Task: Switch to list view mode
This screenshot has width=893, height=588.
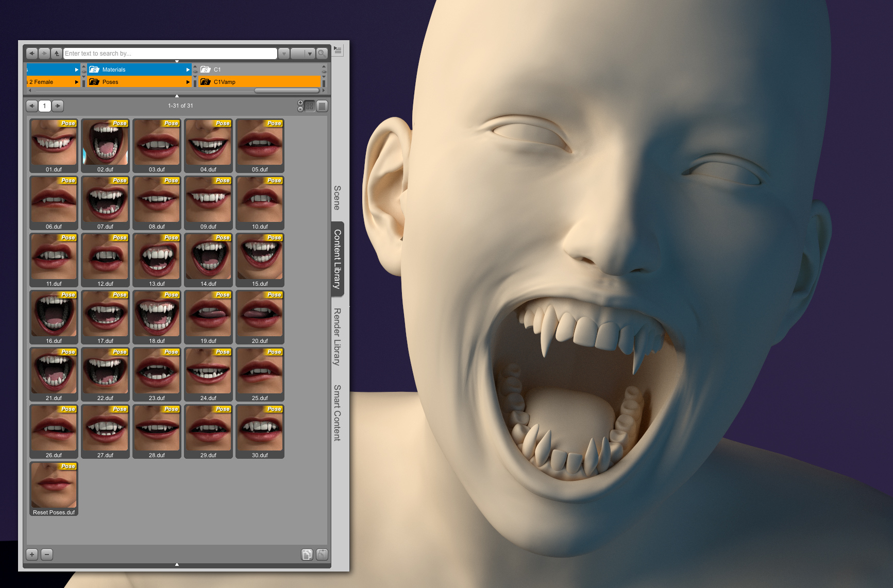Action: [x=322, y=106]
